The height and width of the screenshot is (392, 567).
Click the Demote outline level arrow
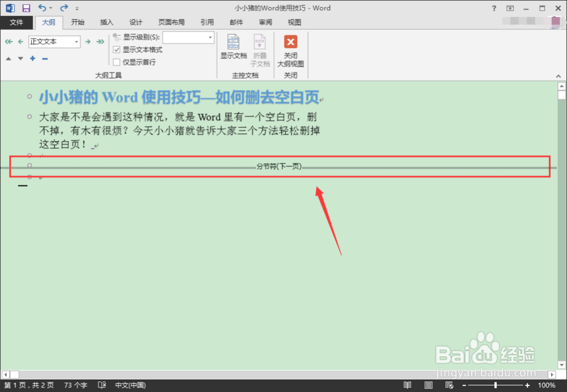pyautogui.click(x=88, y=41)
